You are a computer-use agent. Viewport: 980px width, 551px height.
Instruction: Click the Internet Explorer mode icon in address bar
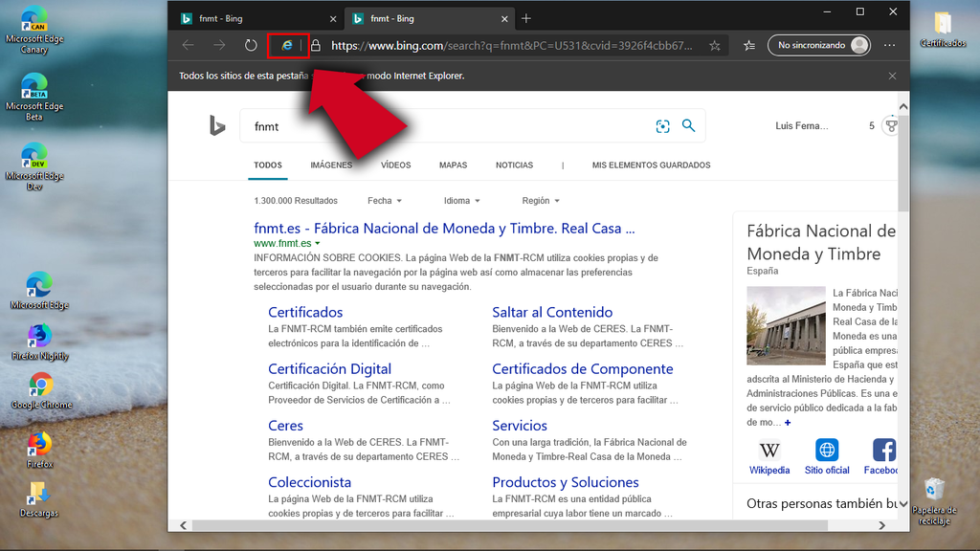pyautogui.click(x=287, y=45)
